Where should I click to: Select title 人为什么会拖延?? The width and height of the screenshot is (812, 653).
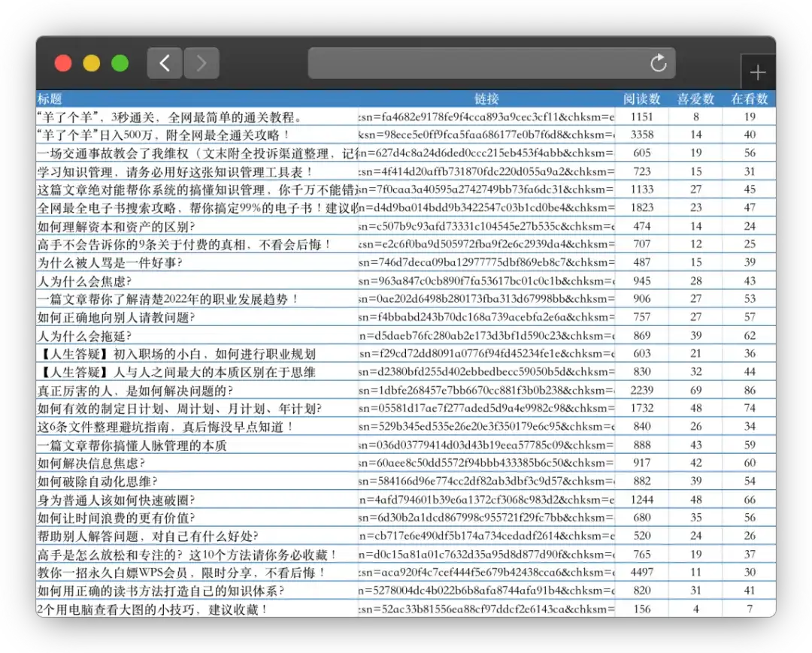click(x=84, y=337)
